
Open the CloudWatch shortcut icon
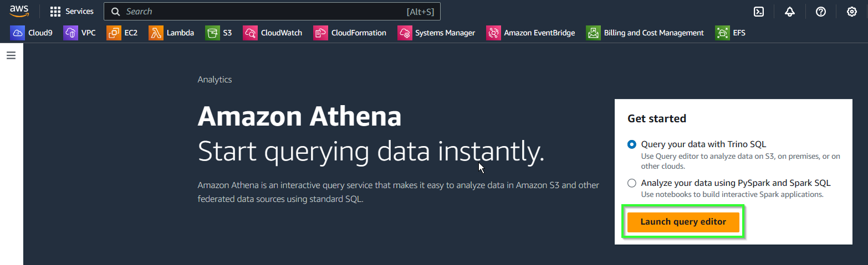pos(250,33)
